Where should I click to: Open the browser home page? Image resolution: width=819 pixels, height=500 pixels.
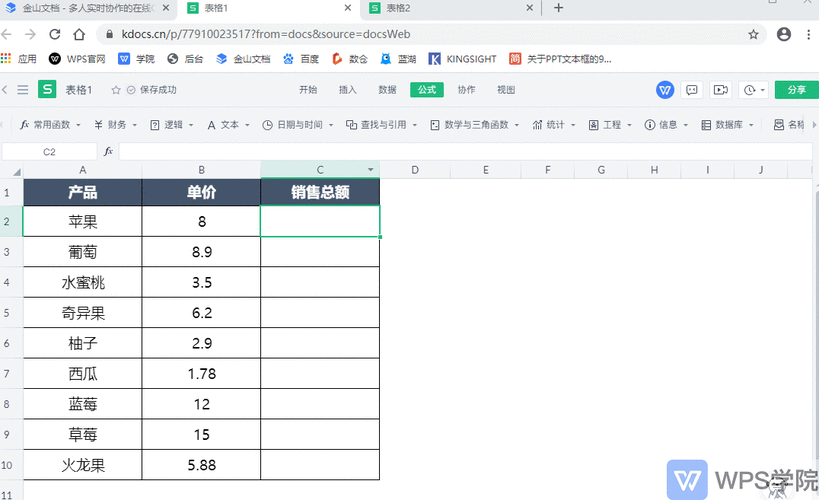pos(79,34)
